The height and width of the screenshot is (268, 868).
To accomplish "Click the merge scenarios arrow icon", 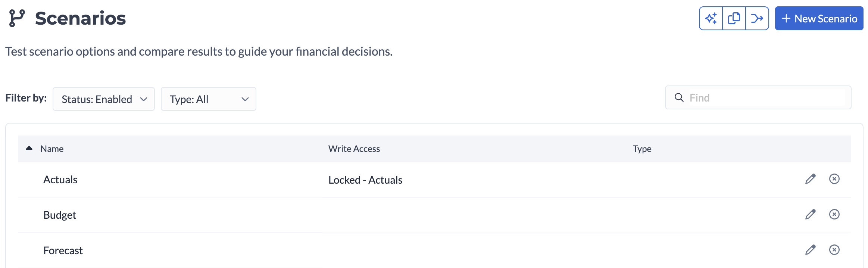I will click(757, 18).
